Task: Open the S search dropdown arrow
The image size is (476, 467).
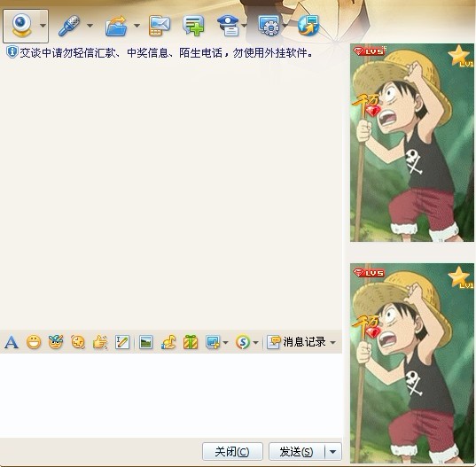Action: coord(255,343)
